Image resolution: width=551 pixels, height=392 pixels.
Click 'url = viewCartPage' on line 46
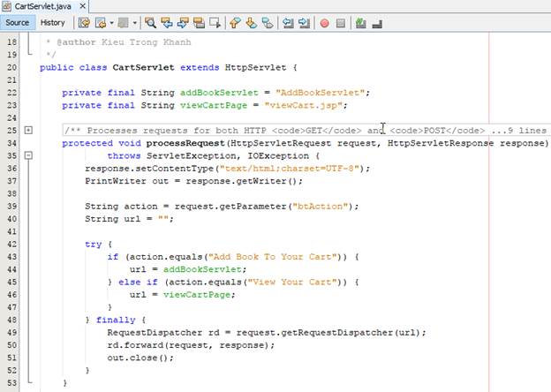click(x=180, y=295)
